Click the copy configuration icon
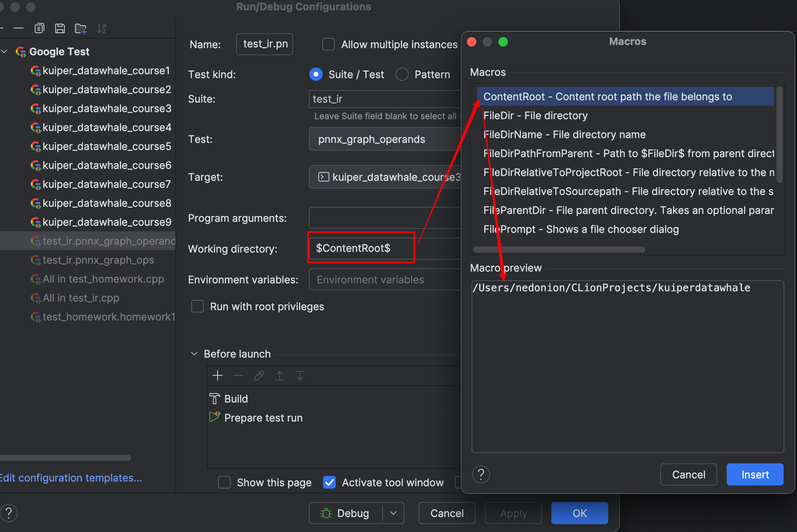Viewport: 797px width, 532px height. (x=39, y=28)
